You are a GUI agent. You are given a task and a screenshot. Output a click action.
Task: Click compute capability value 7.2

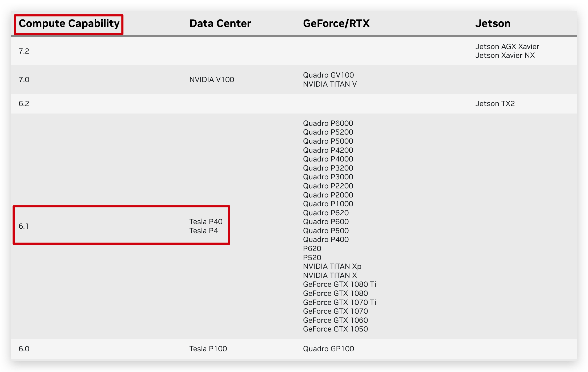point(24,51)
